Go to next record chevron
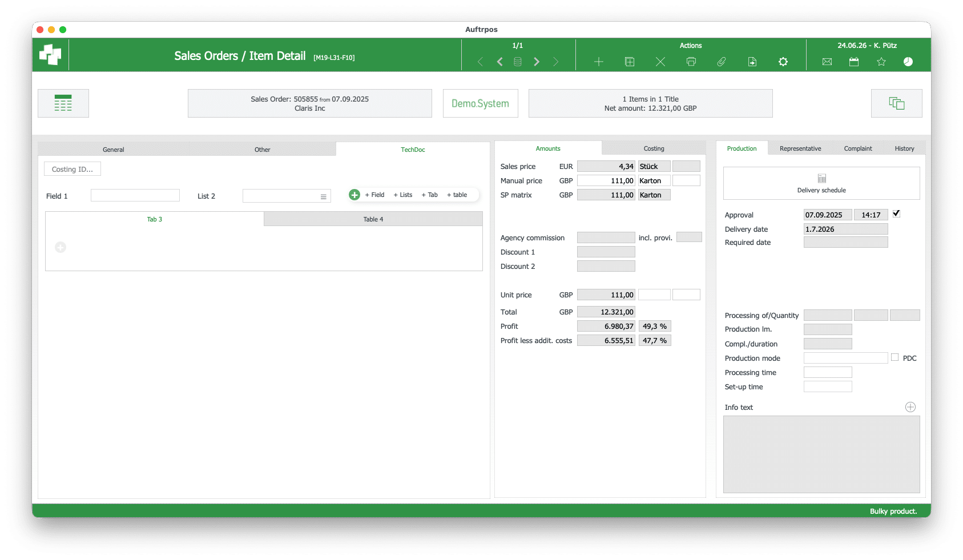Screen dimensions: 963x560 pyautogui.click(x=537, y=62)
